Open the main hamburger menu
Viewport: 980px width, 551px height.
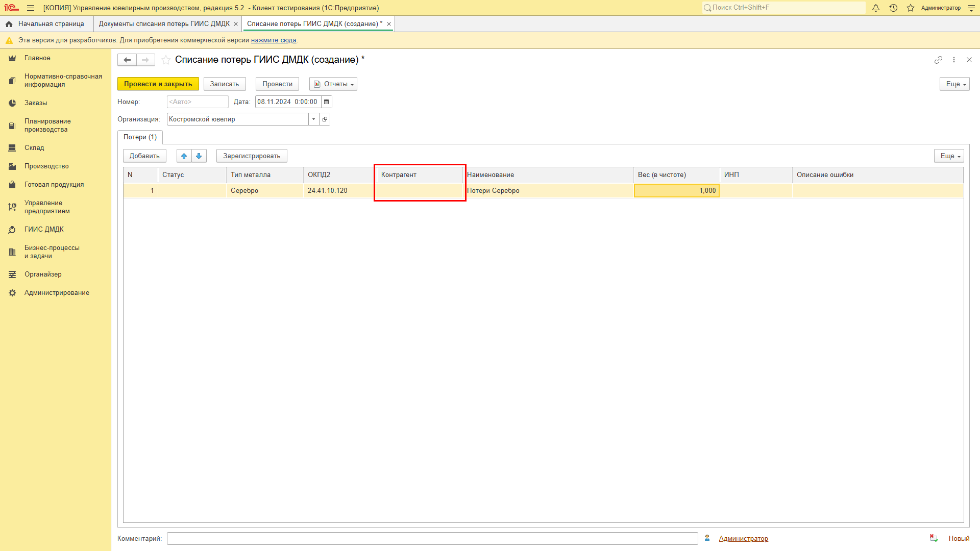click(31, 8)
